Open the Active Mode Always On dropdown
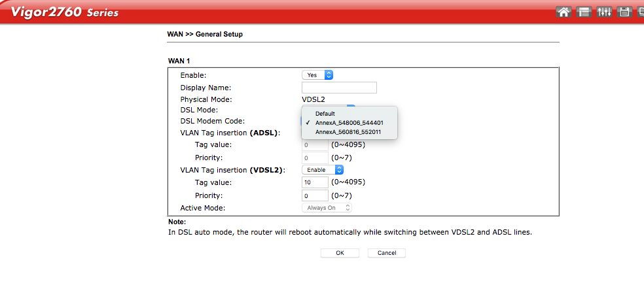Image resolution: width=644 pixels, height=285 pixels. (327, 208)
